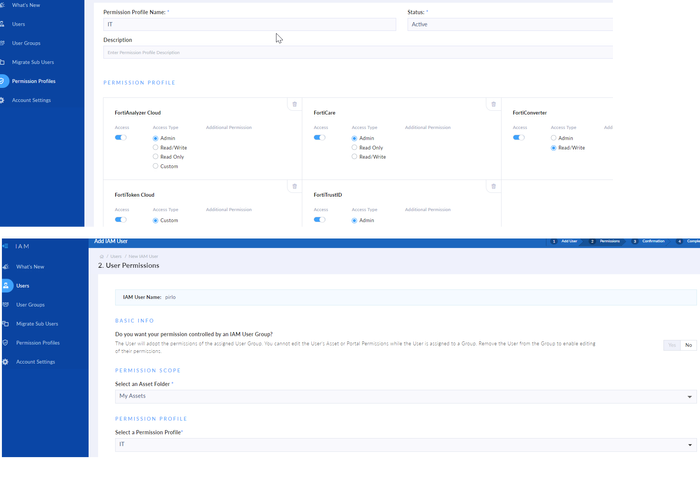
Task: Select Read Only for FortiCare
Action: click(354, 147)
